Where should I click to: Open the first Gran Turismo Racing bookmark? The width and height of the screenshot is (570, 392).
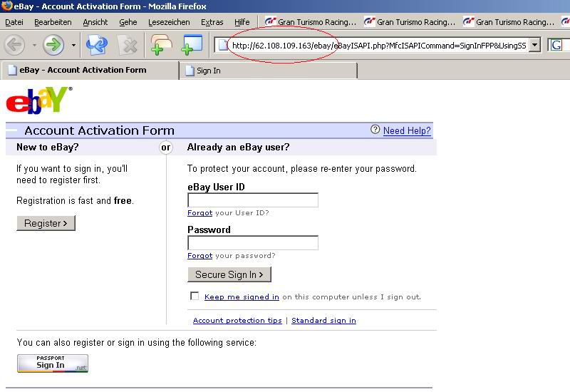tap(311, 22)
